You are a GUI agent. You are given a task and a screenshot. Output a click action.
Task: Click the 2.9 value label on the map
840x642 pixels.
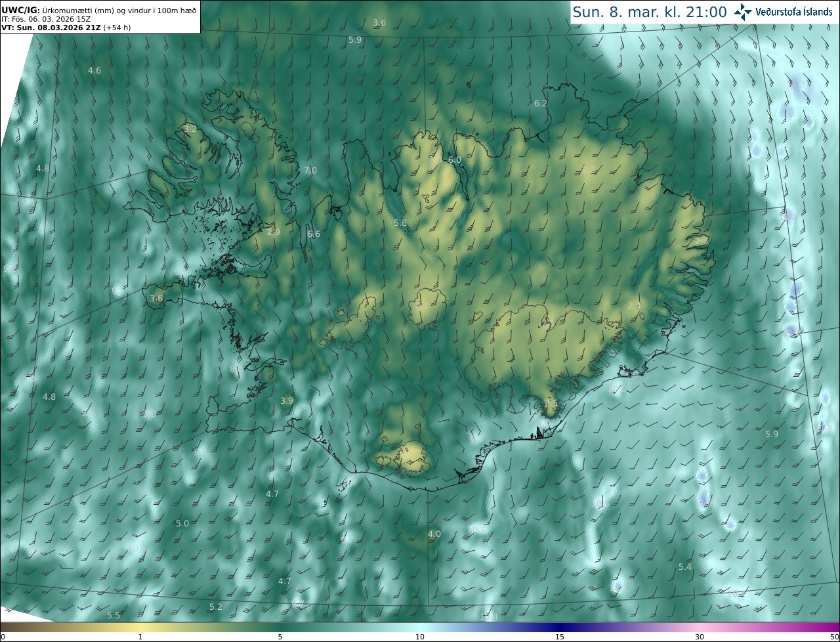(x=274, y=232)
